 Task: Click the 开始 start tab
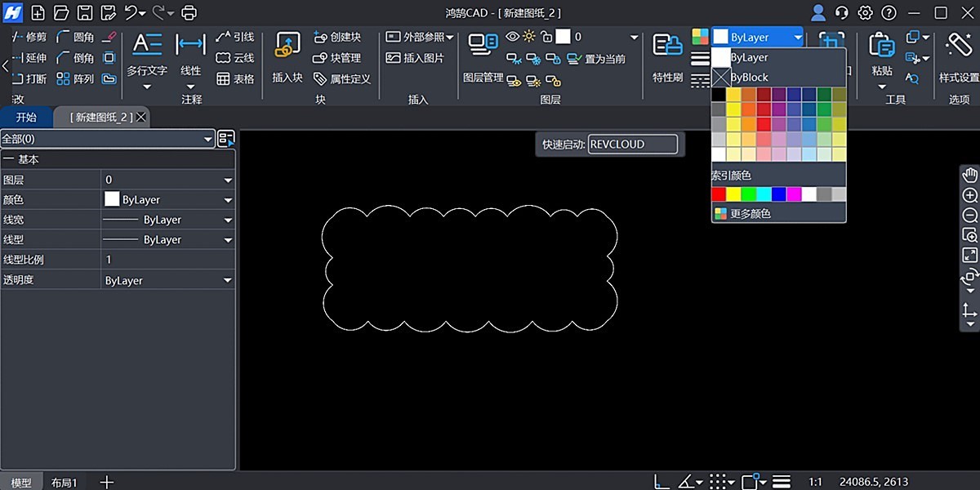(25, 117)
